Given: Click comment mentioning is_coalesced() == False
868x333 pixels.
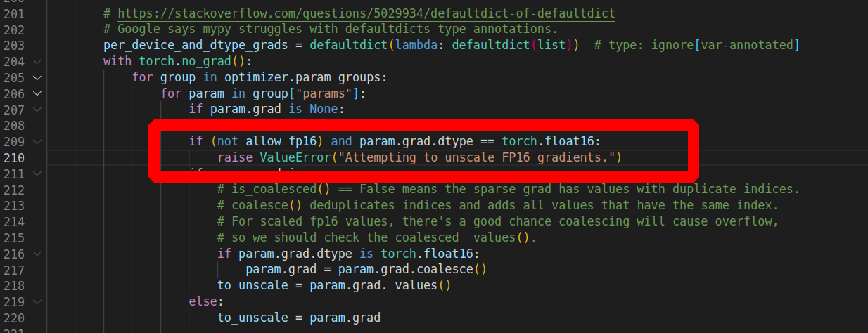Looking at the screenshot, I should (x=509, y=190).
